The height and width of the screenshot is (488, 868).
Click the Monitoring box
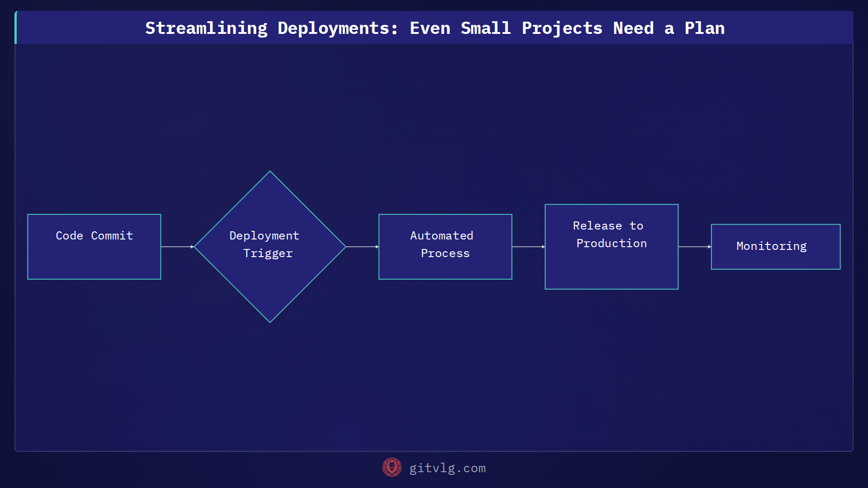pos(776,247)
